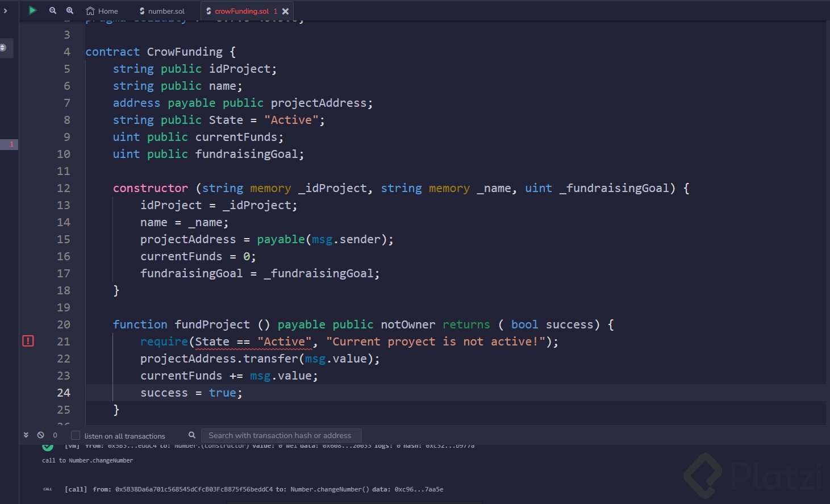The height and width of the screenshot is (504, 830).
Task: Click 'fundProject' function name on line 20
Action: tap(212, 324)
